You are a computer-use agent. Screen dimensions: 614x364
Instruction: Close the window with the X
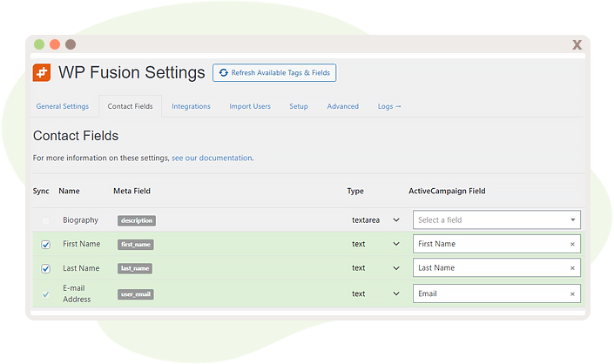(x=577, y=45)
